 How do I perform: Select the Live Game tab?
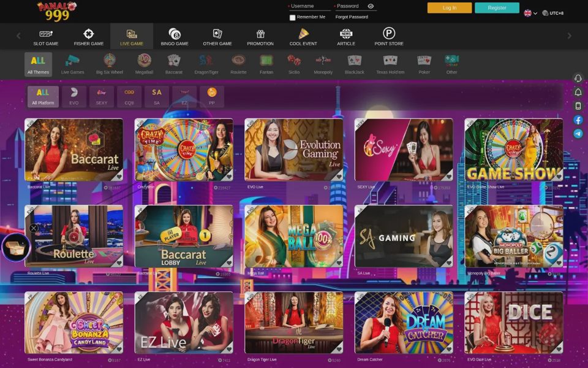tap(132, 37)
